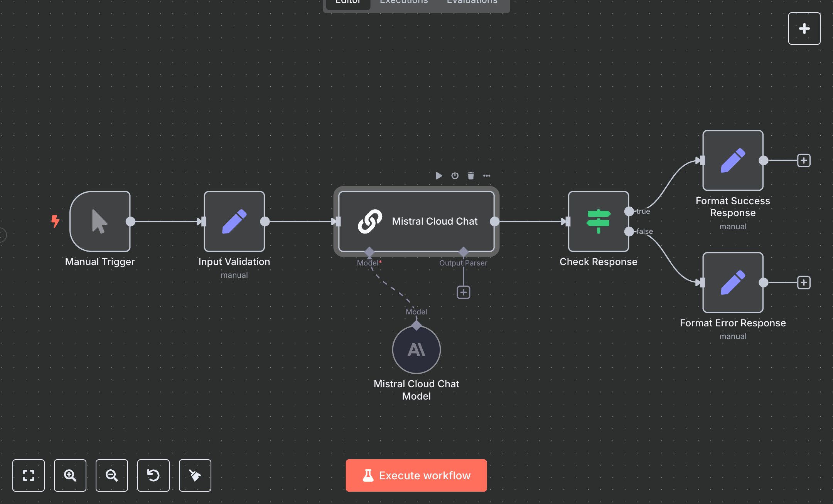
Task: Open the Mistral Cloud Chat Model node
Action: click(416, 350)
